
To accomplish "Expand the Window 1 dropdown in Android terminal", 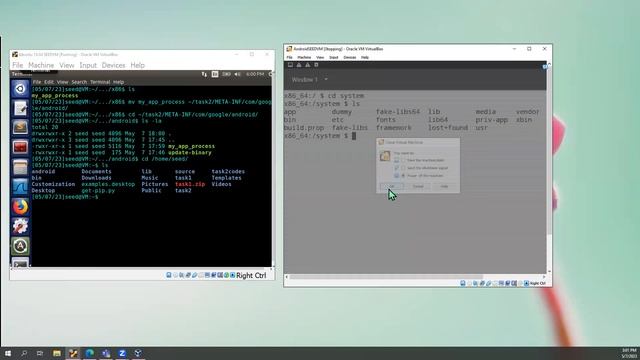I will click(326, 80).
